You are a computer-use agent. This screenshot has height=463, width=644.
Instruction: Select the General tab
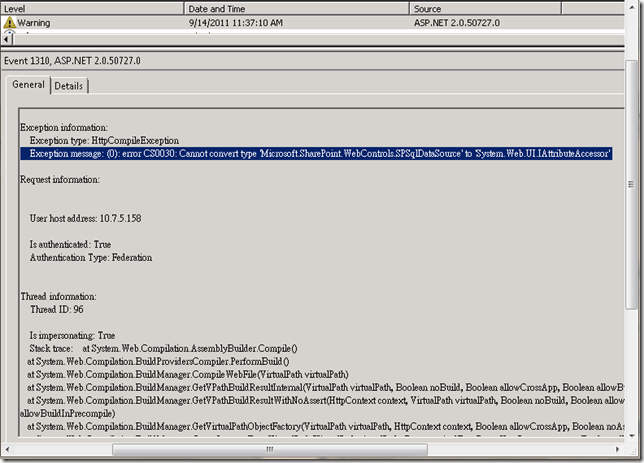tap(28, 85)
